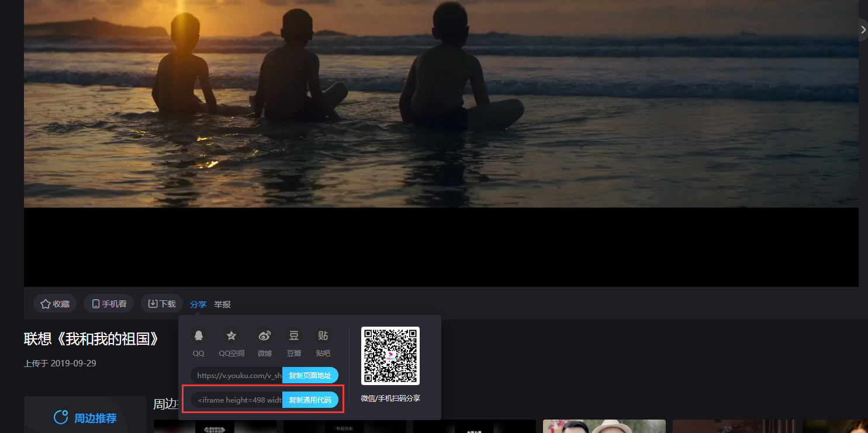Click the phone icon in 手机看
This screenshot has width=868, height=433.
coord(96,304)
